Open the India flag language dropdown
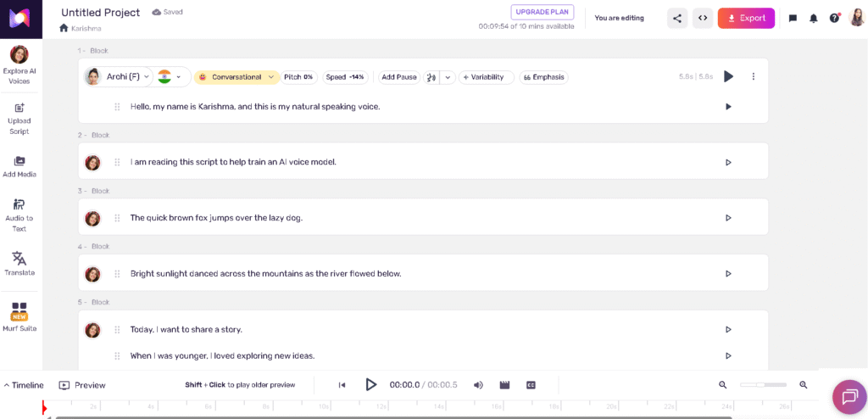 tap(170, 77)
